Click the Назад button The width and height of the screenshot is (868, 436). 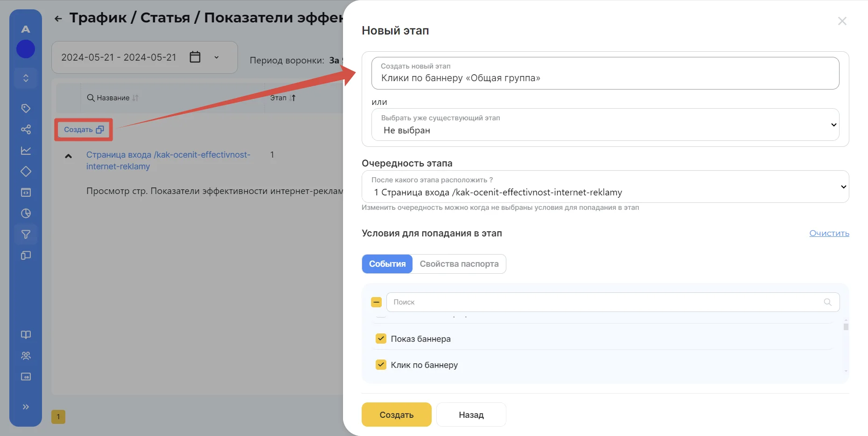[x=471, y=415]
